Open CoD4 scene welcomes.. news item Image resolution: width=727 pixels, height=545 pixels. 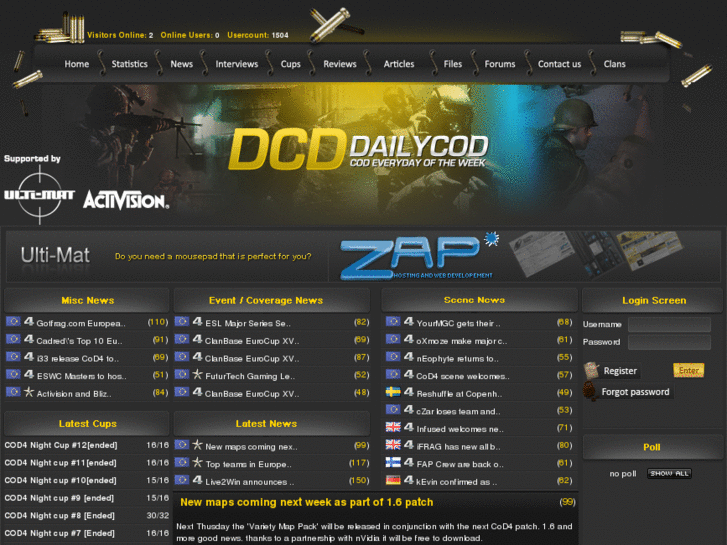463,376
